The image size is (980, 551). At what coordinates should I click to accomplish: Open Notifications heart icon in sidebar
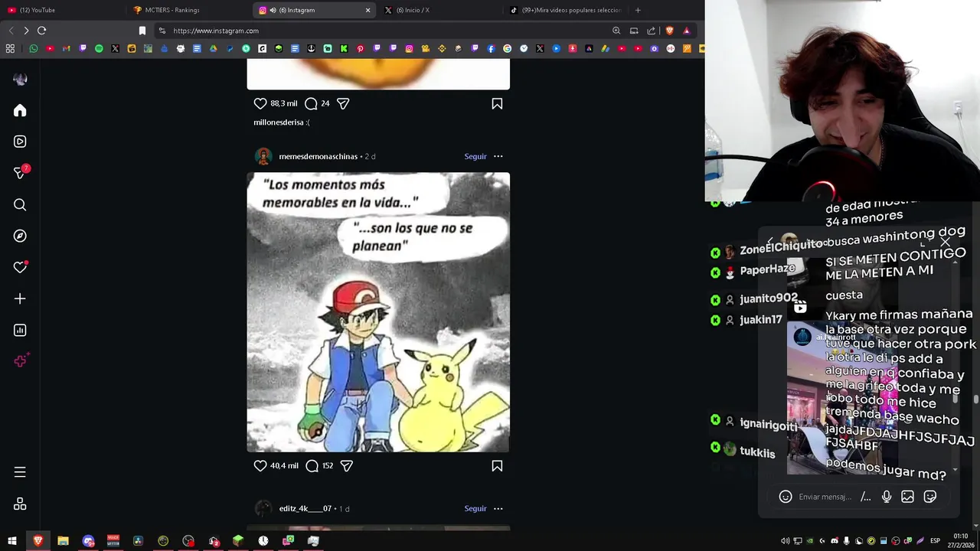tap(20, 267)
